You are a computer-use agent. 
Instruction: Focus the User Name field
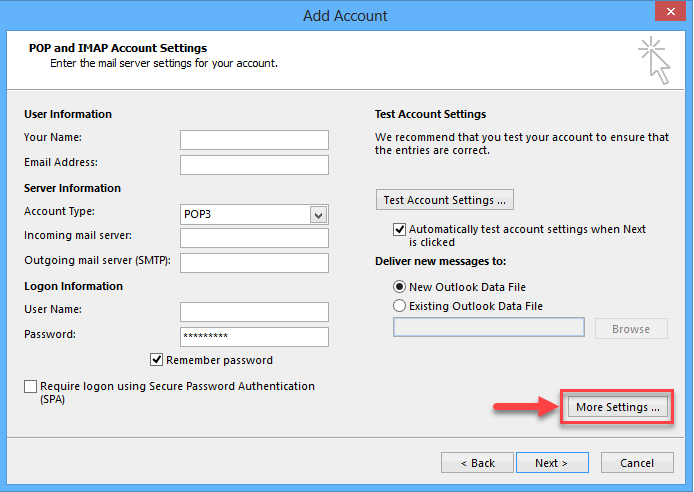pyautogui.click(x=254, y=312)
